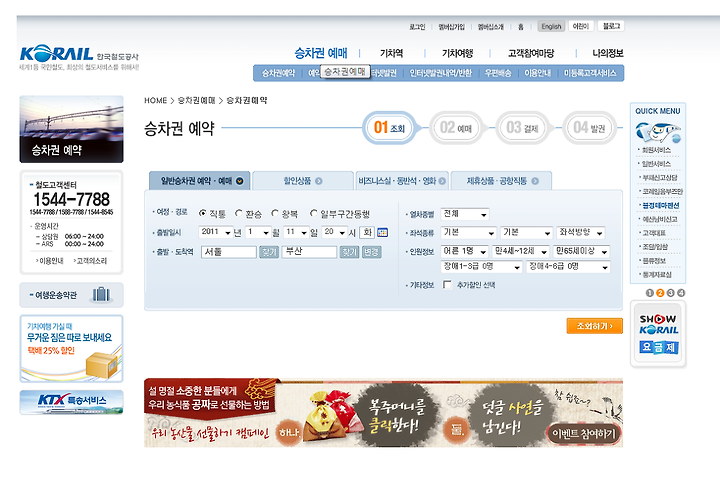Image resolution: width=720 pixels, height=500 pixels.
Task: Click step 04 발권 circle
Action: point(589,128)
